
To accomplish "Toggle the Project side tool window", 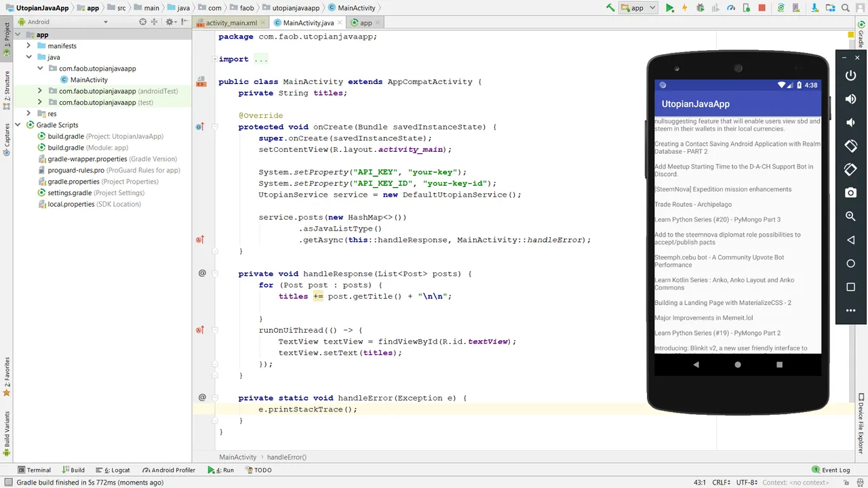I will 7,39.
